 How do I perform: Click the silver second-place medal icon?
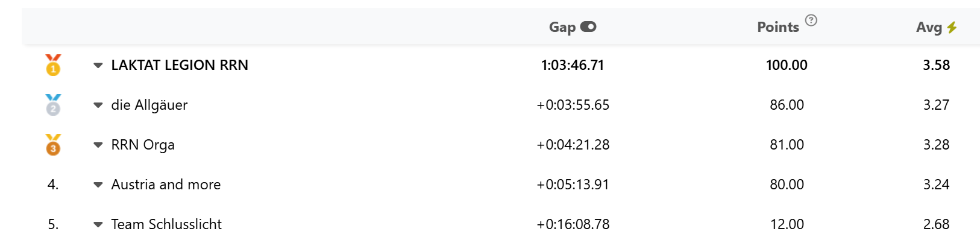[x=53, y=105]
